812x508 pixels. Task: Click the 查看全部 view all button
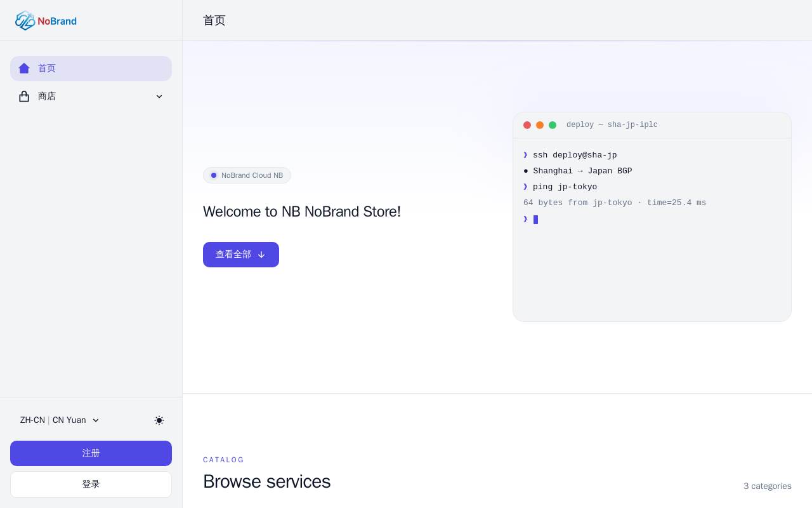(x=241, y=255)
